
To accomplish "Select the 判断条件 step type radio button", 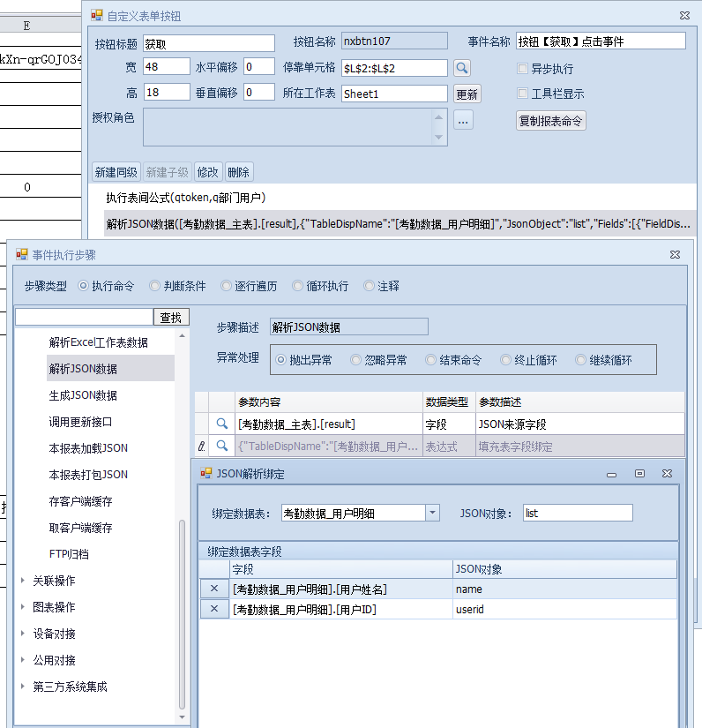I will point(155,286).
